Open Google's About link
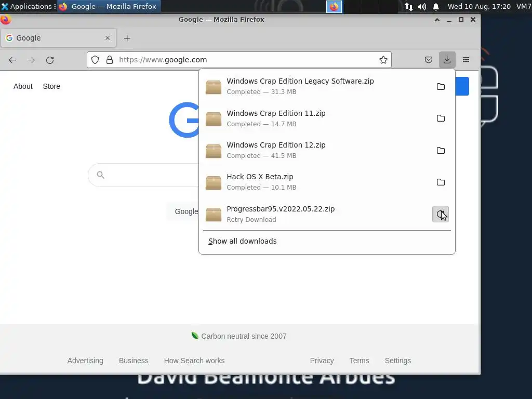This screenshot has height=399, width=532. (x=23, y=86)
